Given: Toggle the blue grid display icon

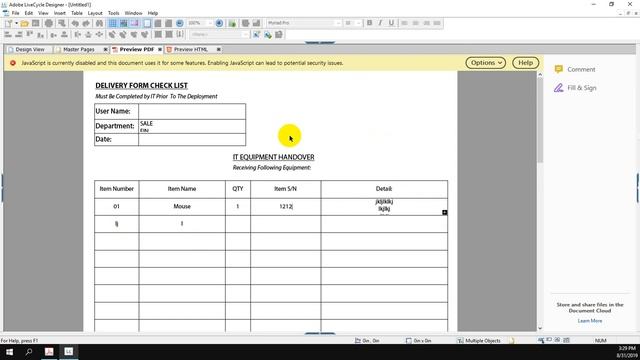Looking at the screenshot, I should click(112, 23).
